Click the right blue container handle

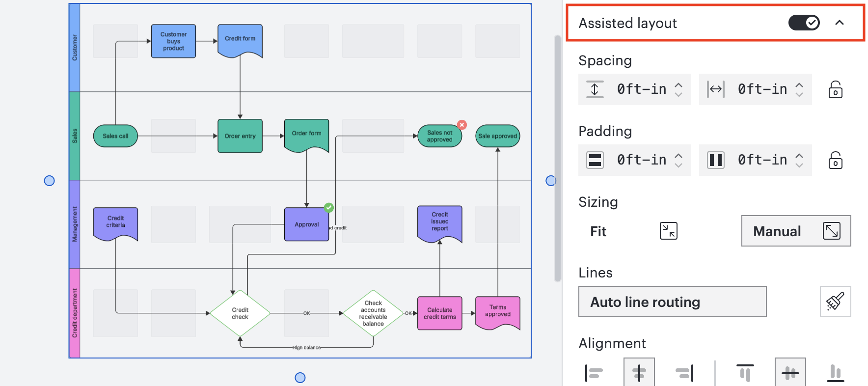(551, 181)
